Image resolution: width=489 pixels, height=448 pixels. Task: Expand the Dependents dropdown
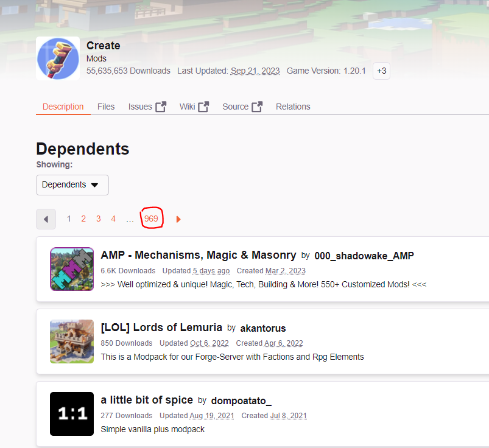coord(72,185)
